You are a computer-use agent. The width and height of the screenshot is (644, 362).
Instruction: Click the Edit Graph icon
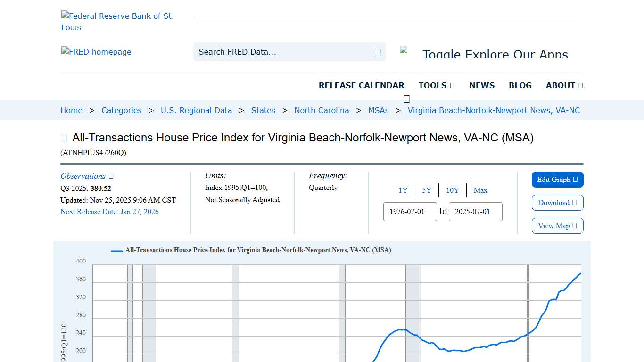(575, 180)
